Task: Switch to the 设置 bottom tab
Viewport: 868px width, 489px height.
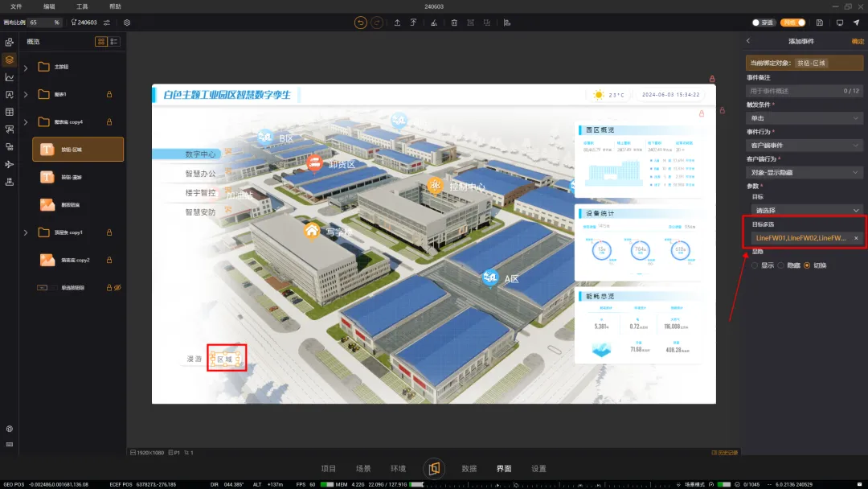Action: pos(538,469)
